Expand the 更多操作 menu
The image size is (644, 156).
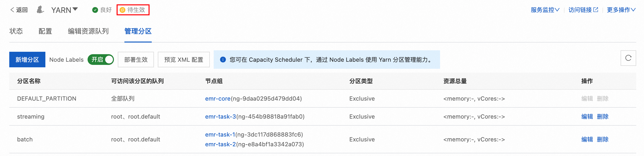[621, 10]
